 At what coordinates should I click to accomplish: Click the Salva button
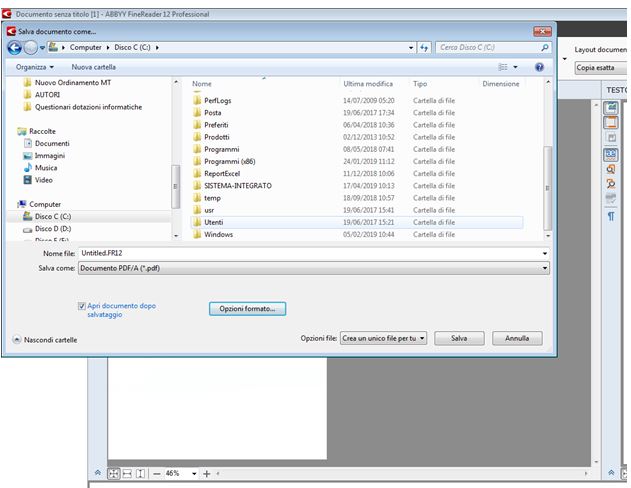pyautogui.click(x=459, y=338)
